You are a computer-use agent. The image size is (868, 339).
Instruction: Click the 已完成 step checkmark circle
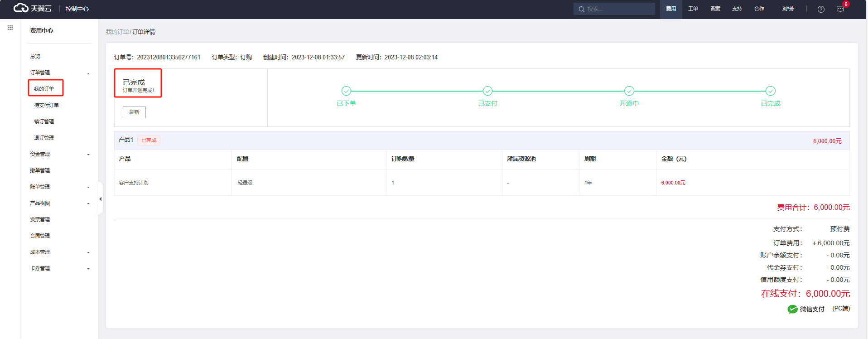[x=771, y=91]
